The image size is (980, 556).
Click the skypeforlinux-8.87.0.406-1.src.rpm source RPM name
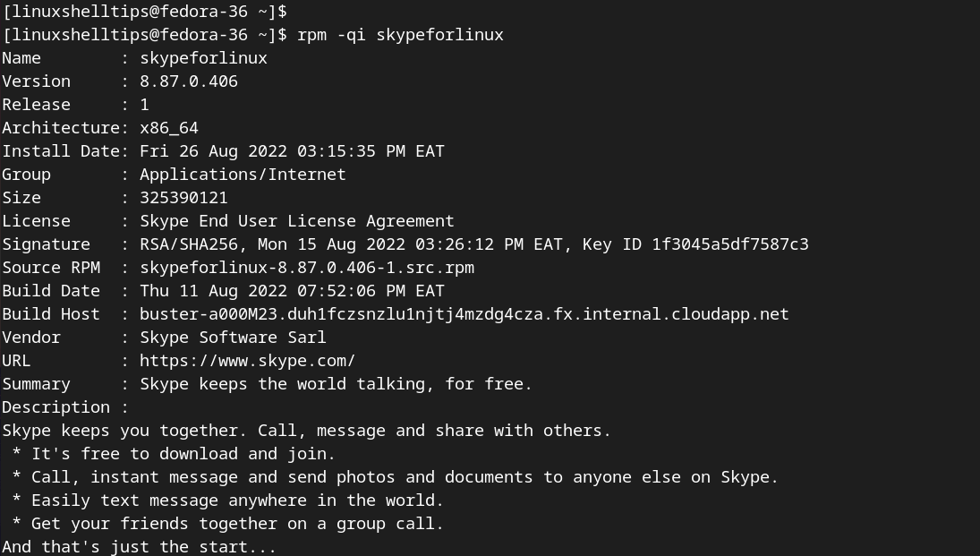point(307,268)
